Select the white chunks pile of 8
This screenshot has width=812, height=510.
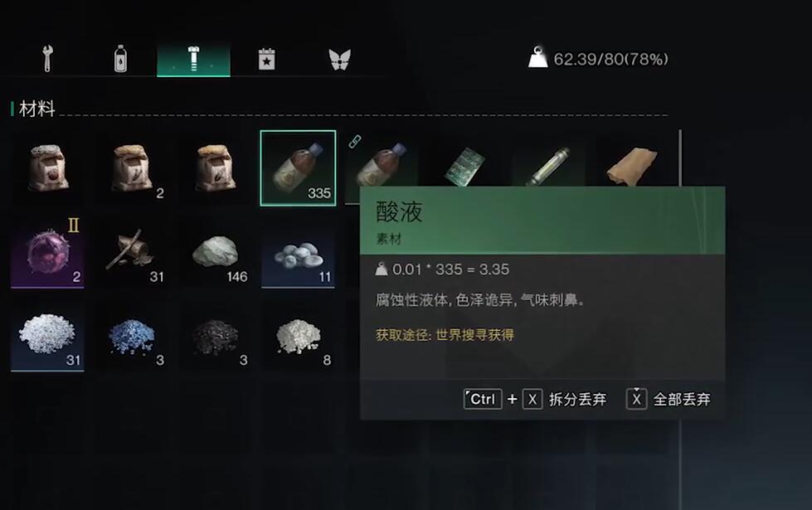[298, 334]
